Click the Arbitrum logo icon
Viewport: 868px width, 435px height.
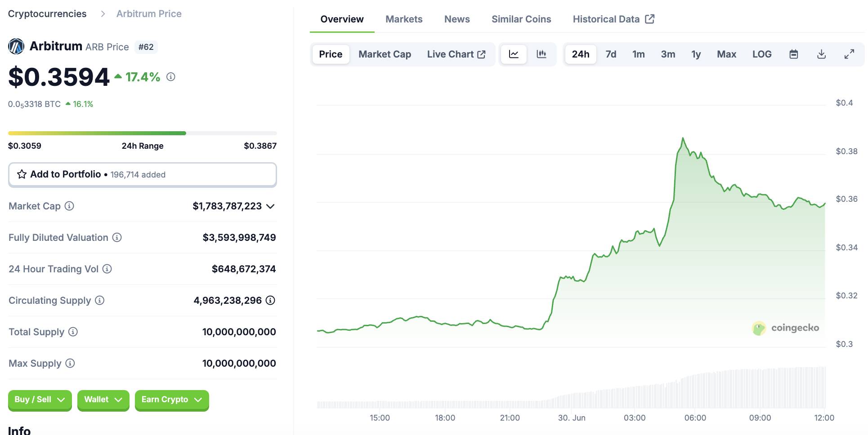coord(16,46)
